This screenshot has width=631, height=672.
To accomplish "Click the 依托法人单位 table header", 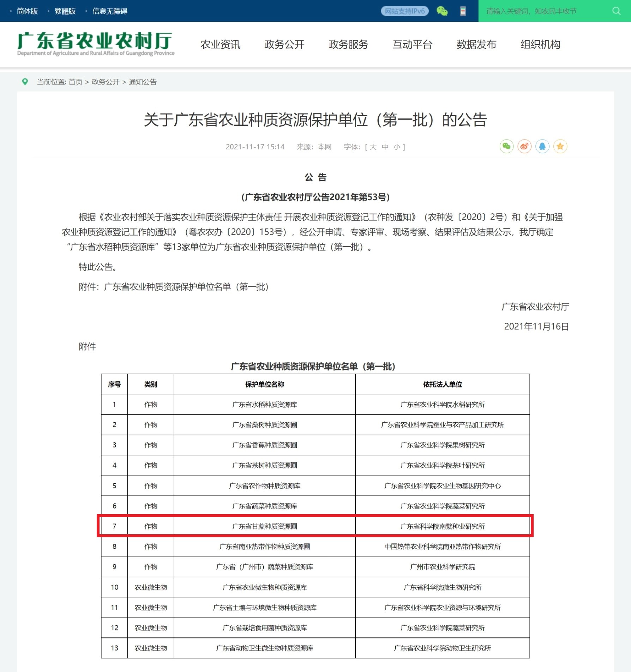I will click(x=443, y=384).
